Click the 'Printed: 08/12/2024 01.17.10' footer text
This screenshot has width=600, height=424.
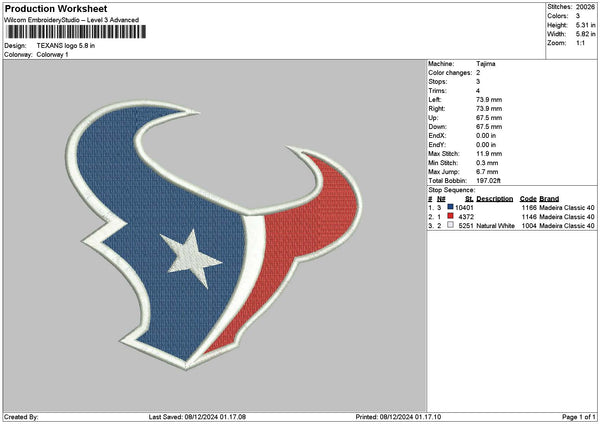pos(398,417)
